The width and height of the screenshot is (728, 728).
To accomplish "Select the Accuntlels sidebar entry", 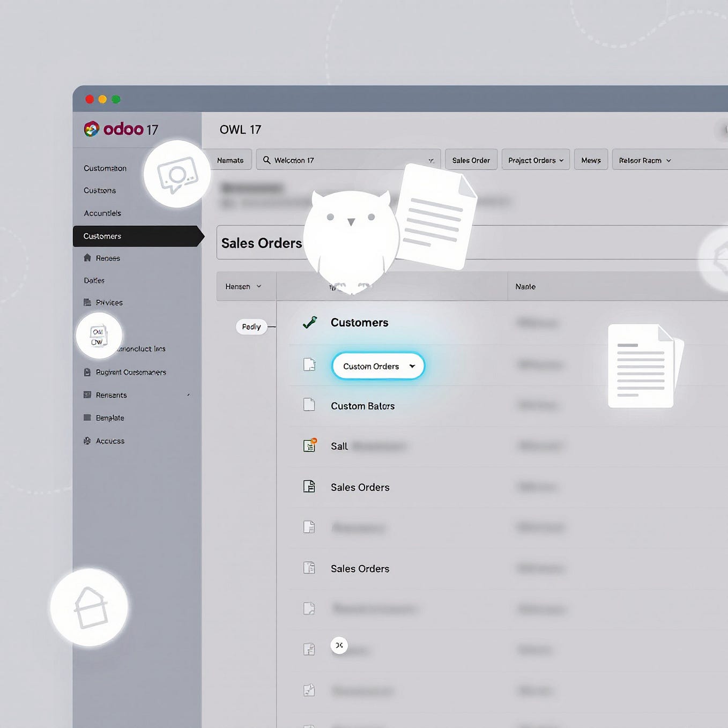I will coord(101,213).
